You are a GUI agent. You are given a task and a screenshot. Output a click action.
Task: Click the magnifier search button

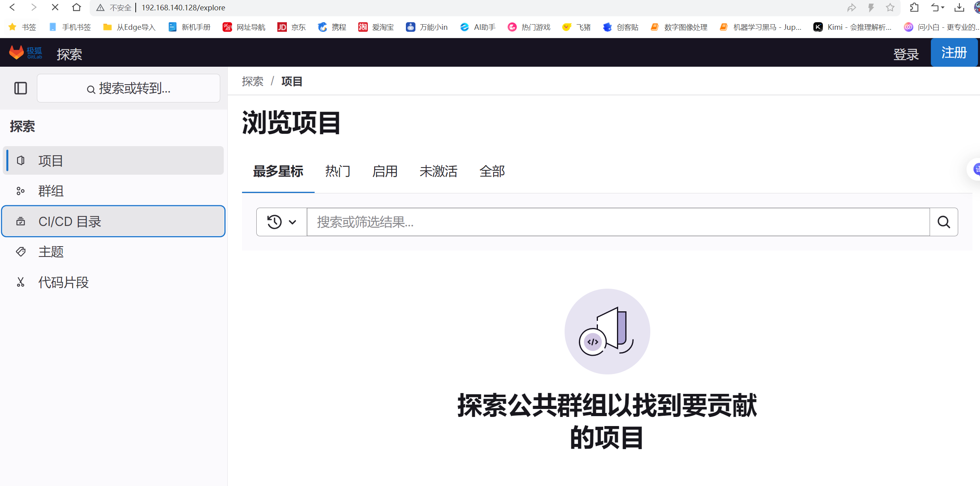(944, 222)
